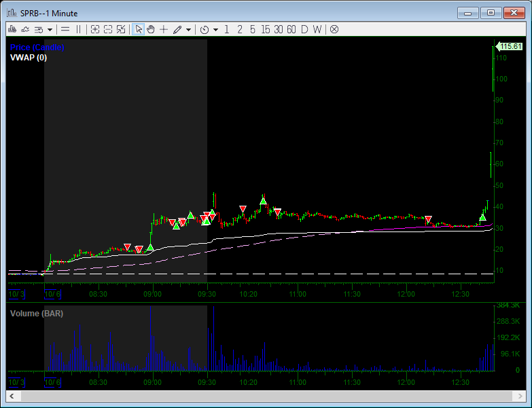Expand the time frame dropdown arrow
532x408 pixels.
coord(216,29)
